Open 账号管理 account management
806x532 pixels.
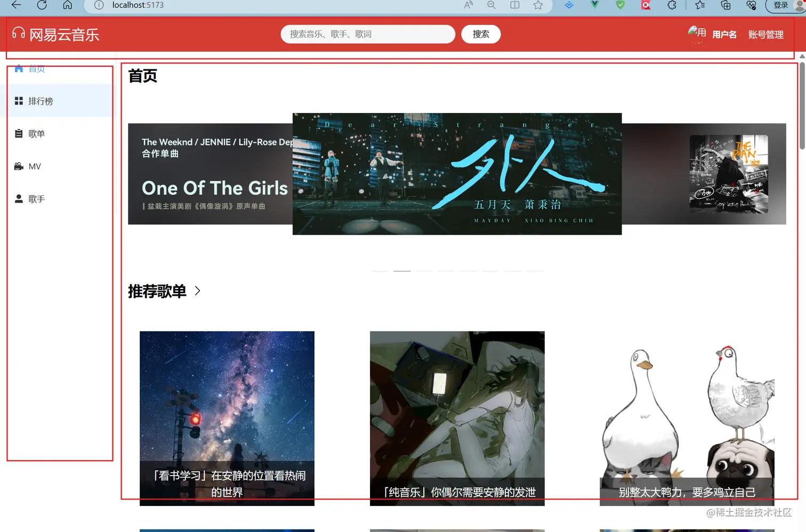(766, 35)
